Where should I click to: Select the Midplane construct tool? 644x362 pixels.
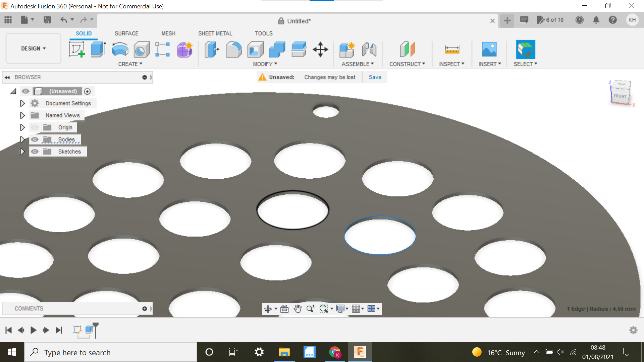(x=407, y=50)
